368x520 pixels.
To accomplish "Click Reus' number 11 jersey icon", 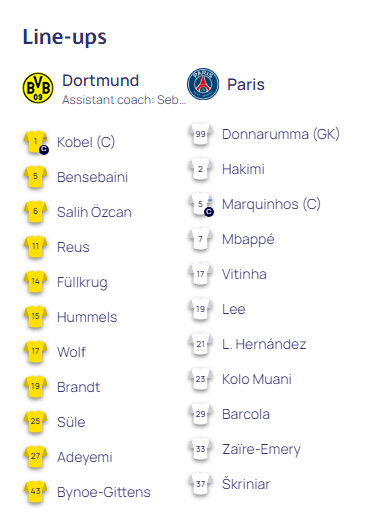I will [x=35, y=247].
